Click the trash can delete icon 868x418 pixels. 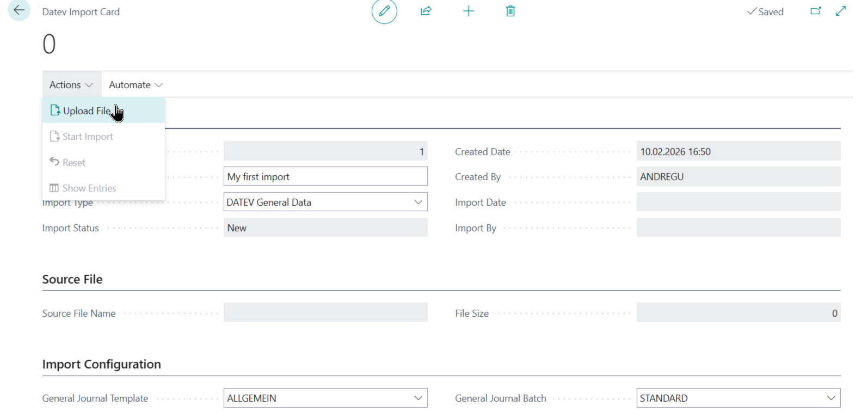[x=510, y=11]
